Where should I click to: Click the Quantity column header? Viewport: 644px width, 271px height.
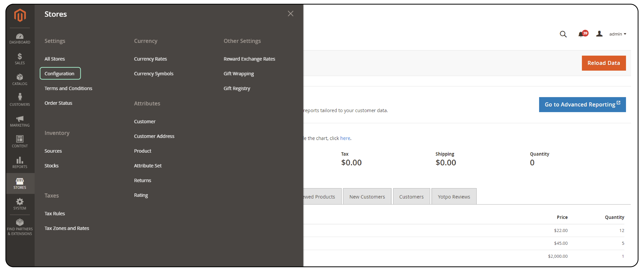614,217
